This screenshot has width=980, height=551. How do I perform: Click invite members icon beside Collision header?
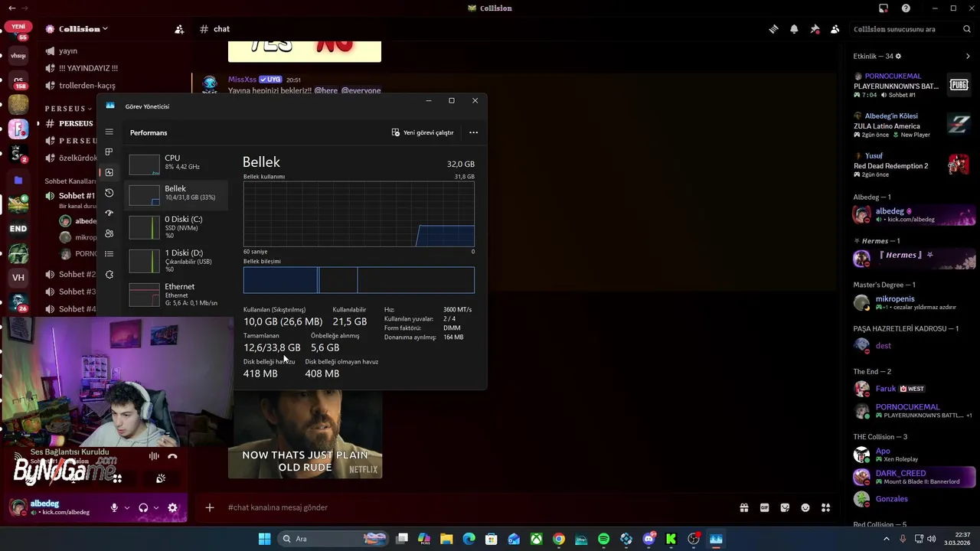[x=179, y=29]
